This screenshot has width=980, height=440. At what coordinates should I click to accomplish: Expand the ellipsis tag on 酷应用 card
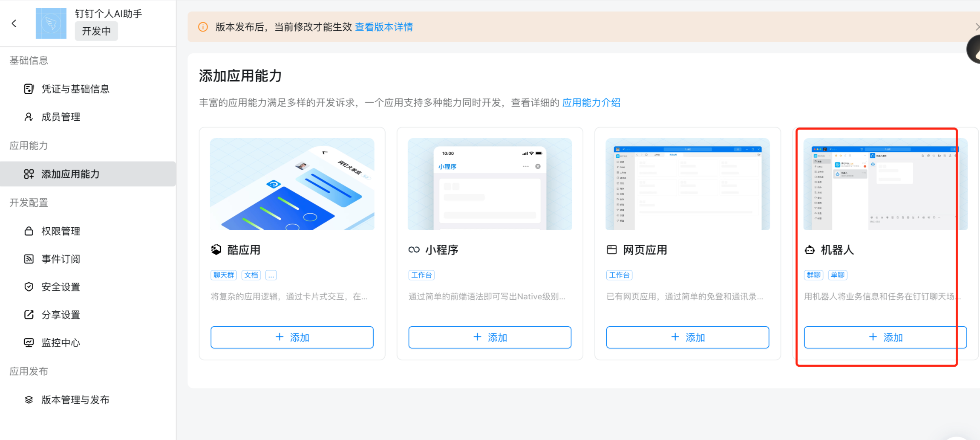271,275
